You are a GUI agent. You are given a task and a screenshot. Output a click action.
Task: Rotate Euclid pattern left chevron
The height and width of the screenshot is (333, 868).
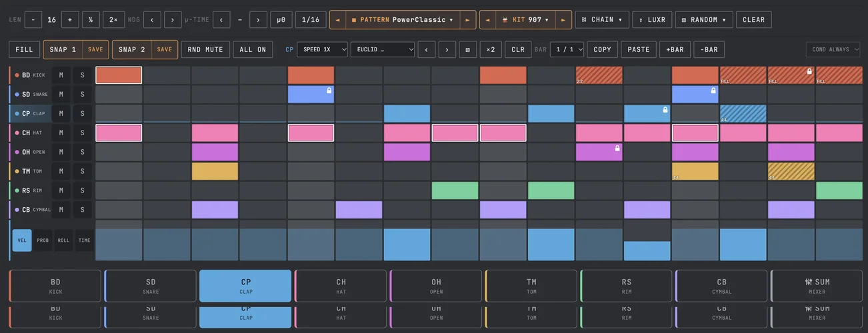427,49
